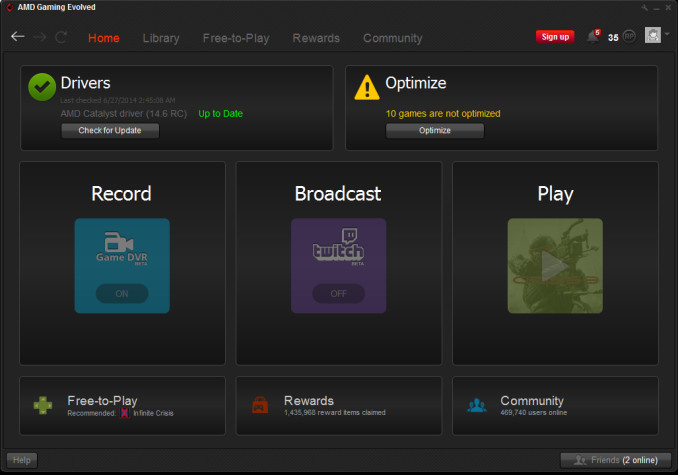The height and width of the screenshot is (475, 678).
Task: Click the Infinite Crisis game icon
Action: click(x=125, y=413)
